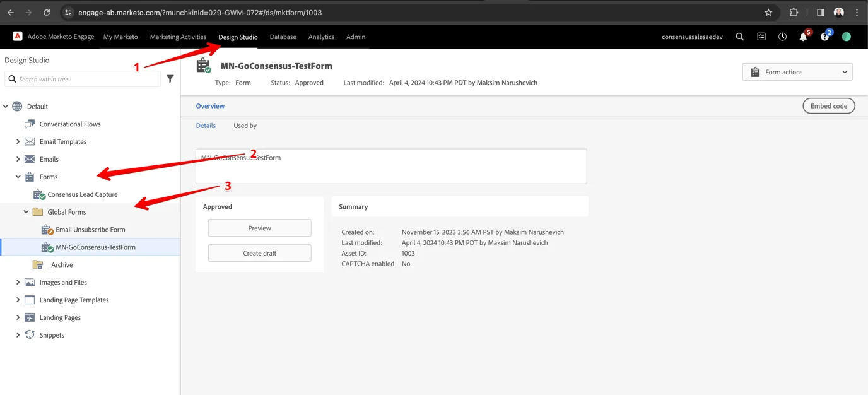868x395 pixels.
Task: Click the Adobe logo icon
Action: 18,37
